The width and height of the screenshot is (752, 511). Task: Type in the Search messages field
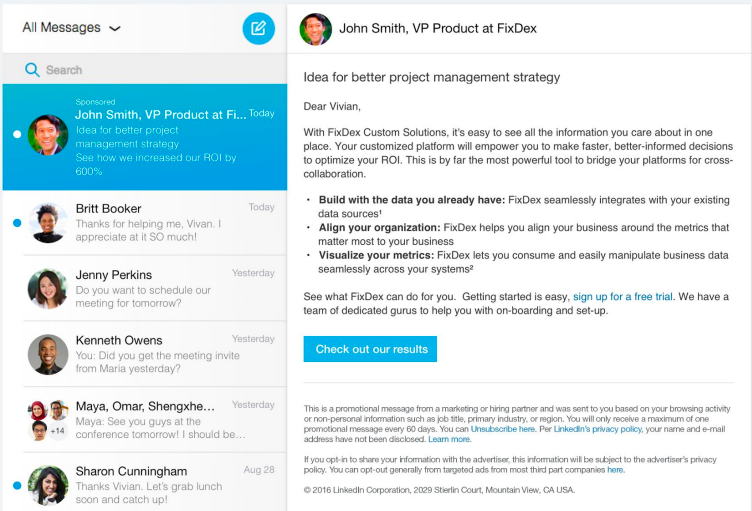pos(150,70)
